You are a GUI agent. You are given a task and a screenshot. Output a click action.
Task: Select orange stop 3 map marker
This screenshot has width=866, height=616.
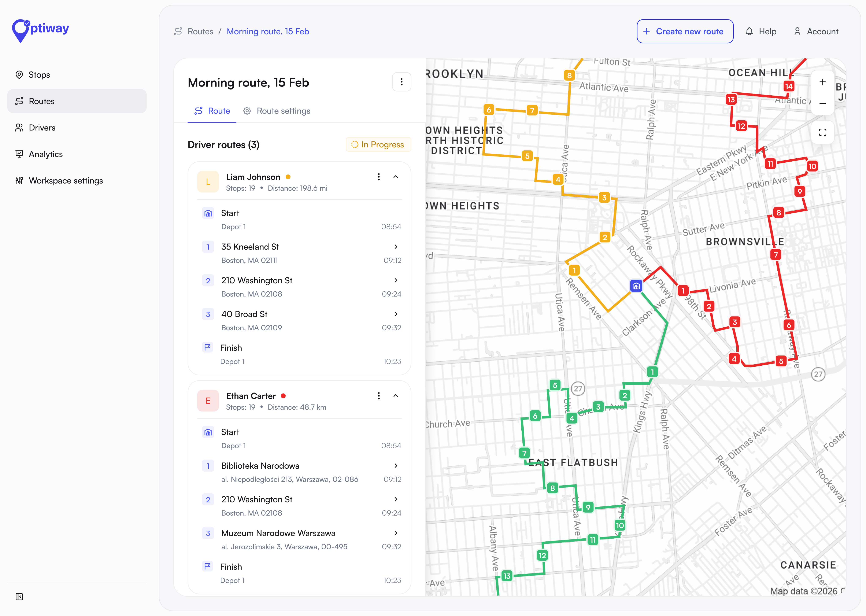[604, 197]
